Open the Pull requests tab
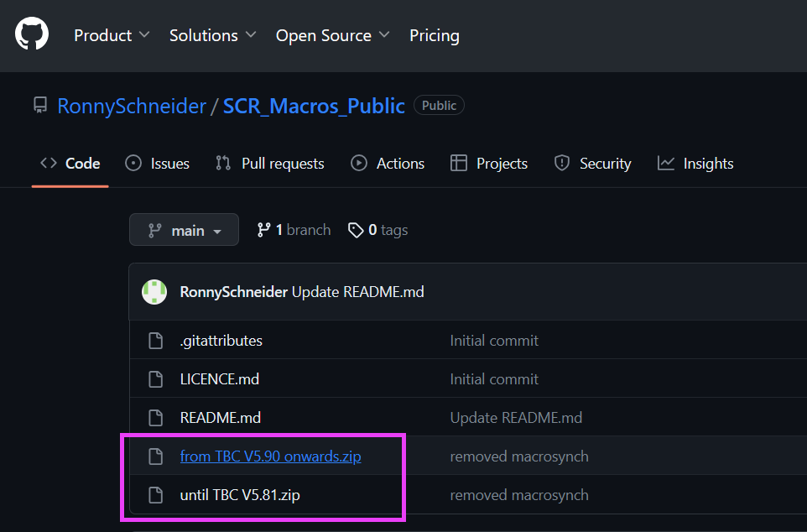Viewport: 807px width, 532px height. [269, 164]
